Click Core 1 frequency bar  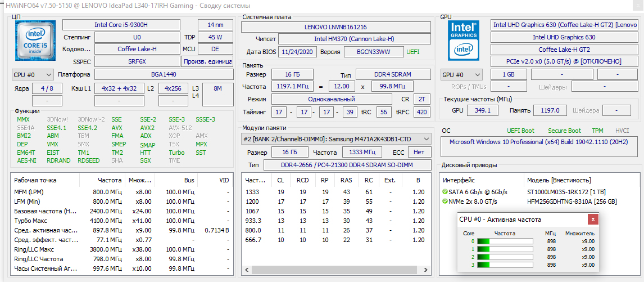point(505,249)
